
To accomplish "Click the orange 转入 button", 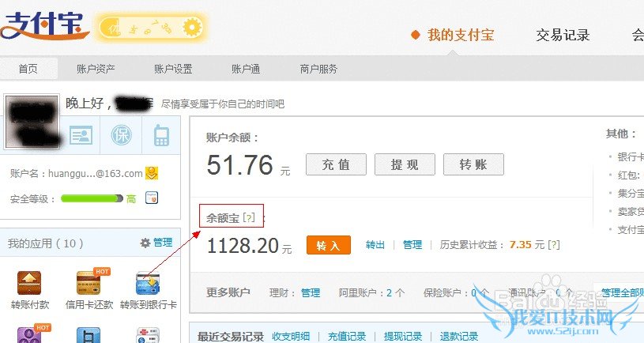I will pyautogui.click(x=329, y=245).
